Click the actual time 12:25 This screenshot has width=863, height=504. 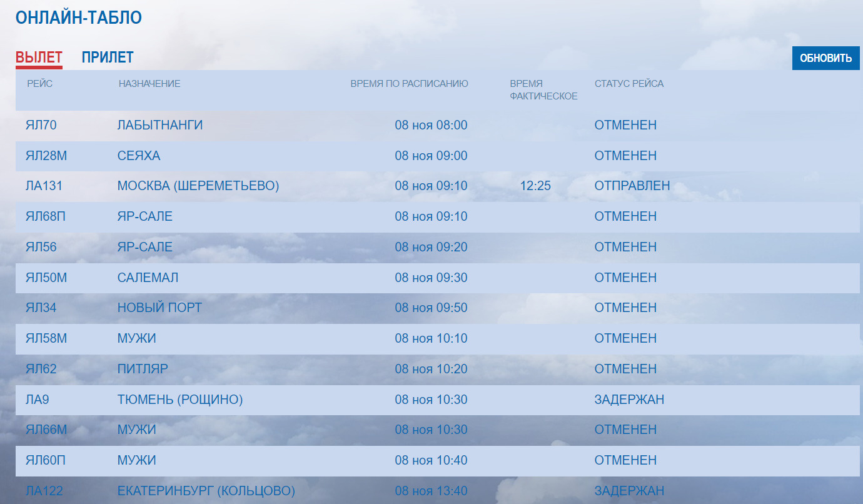pos(535,186)
